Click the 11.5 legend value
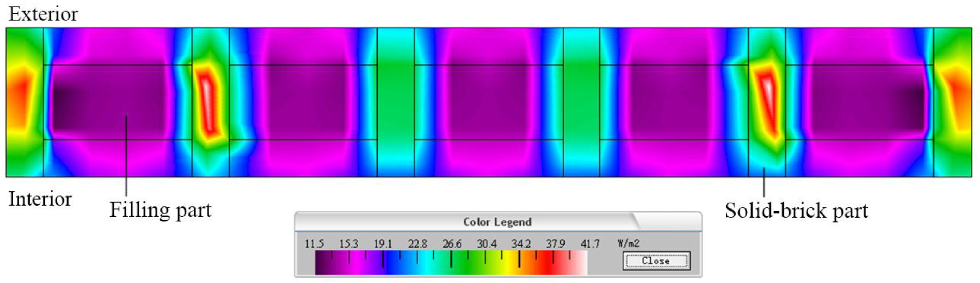This screenshot has height=283, width=980. pyautogui.click(x=314, y=243)
